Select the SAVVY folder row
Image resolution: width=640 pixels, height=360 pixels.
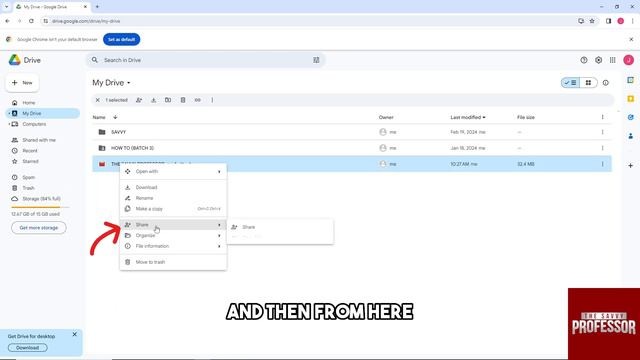352,132
